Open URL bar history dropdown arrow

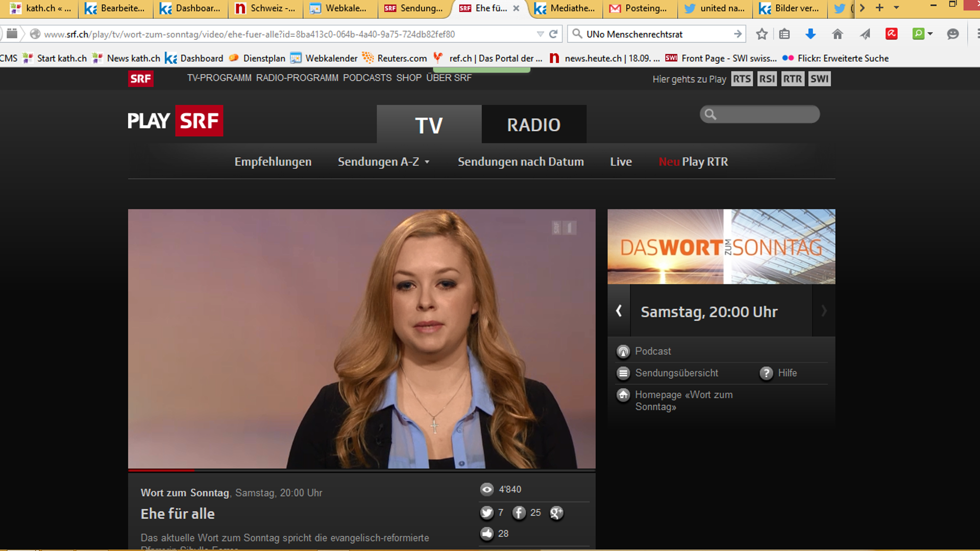[x=540, y=34]
